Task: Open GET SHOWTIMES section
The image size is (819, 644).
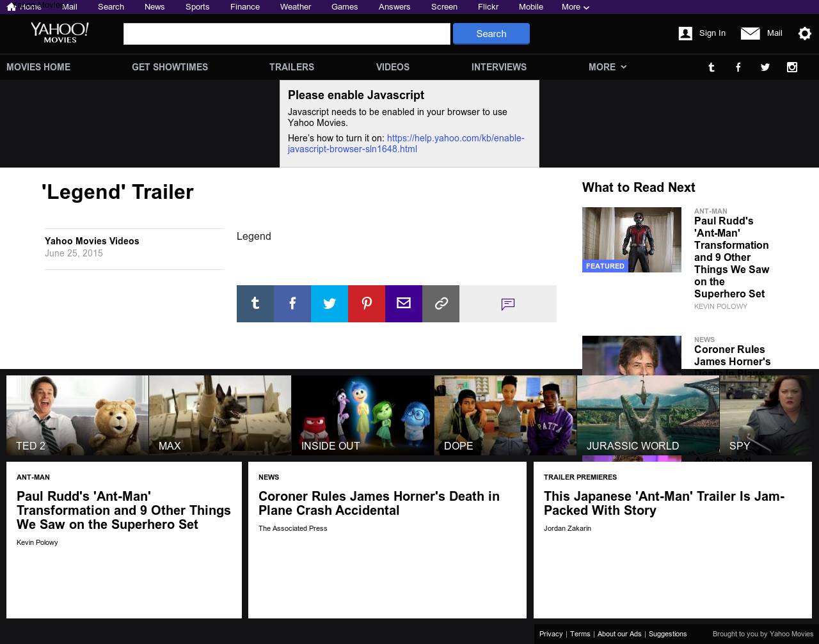Action: (170, 67)
